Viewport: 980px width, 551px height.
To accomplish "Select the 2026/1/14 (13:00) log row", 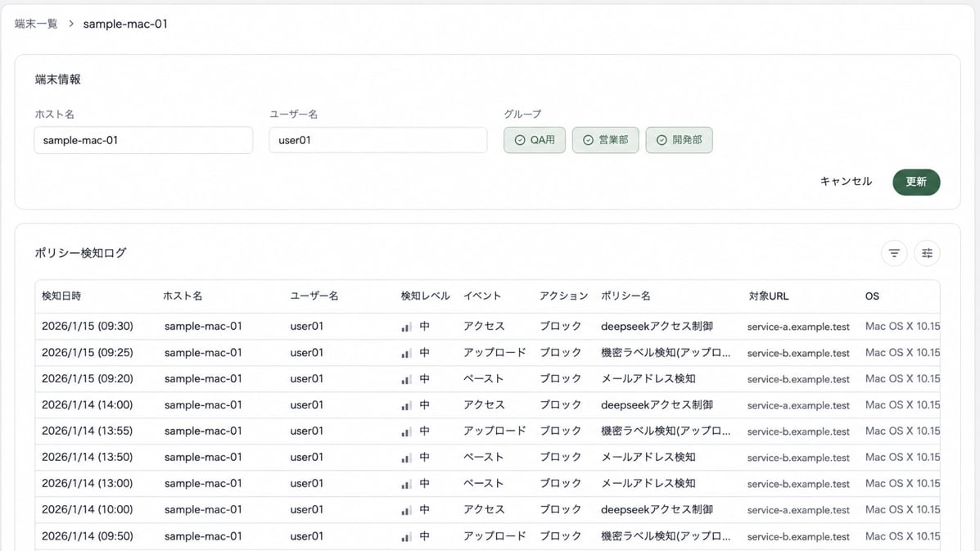I will (487, 484).
